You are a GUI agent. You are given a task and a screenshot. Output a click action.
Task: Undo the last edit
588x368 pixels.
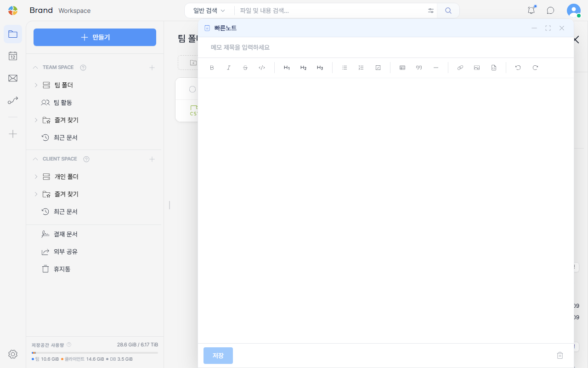[518, 68]
